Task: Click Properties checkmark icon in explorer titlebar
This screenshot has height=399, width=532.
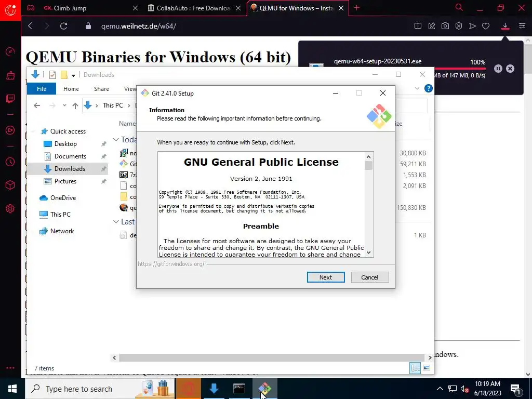Action: coord(52,75)
